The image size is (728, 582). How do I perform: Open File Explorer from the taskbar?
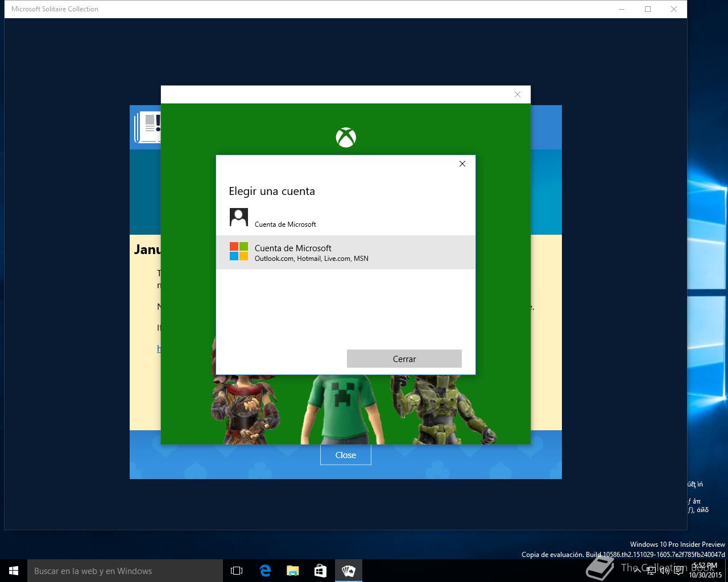point(293,571)
